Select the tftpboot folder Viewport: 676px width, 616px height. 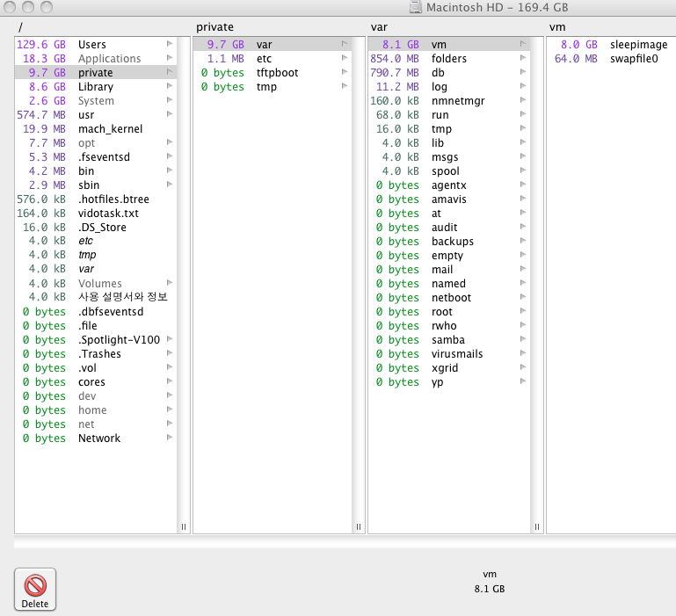pyautogui.click(x=273, y=72)
